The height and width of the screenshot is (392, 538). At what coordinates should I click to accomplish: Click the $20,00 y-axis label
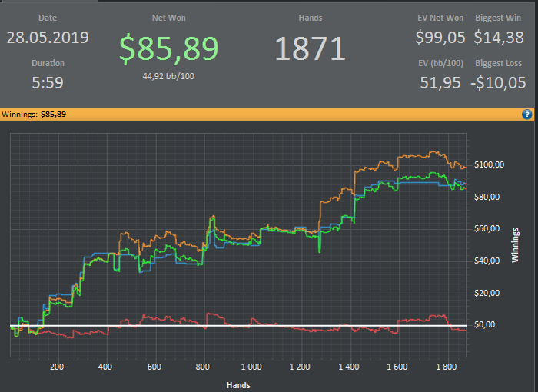[x=487, y=293]
